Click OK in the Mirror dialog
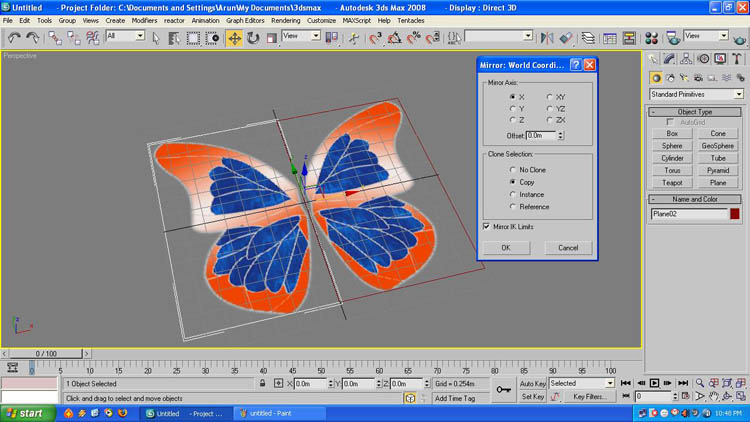Image resolution: width=750 pixels, height=422 pixels. [506, 247]
